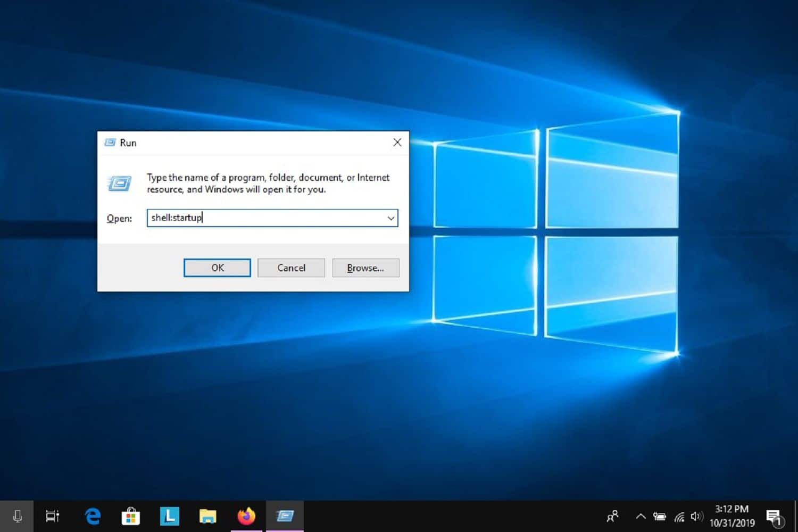Screen dimensions: 798x532
Task: Open the Action Center notifications icon
Action: point(775,517)
